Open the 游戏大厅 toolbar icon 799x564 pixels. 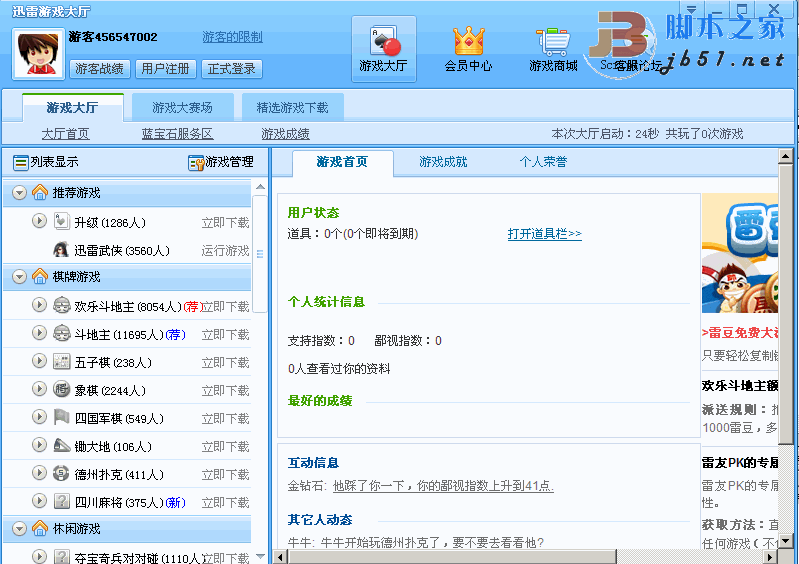click(x=384, y=49)
